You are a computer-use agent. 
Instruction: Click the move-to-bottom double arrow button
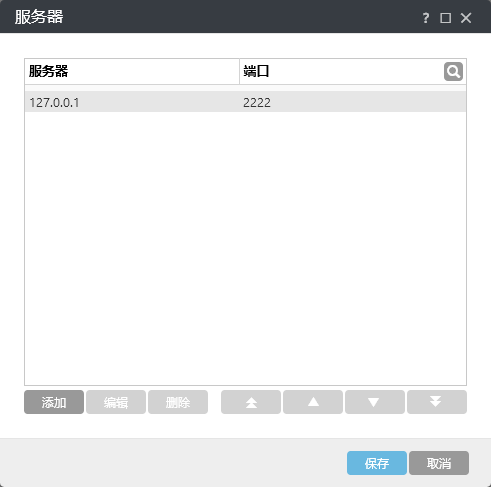(x=437, y=402)
